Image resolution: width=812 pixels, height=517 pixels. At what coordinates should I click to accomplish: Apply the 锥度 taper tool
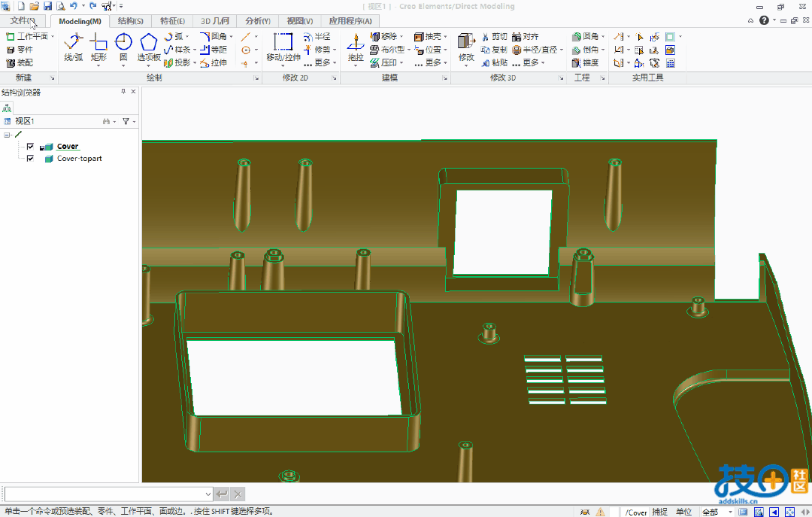pyautogui.click(x=586, y=62)
